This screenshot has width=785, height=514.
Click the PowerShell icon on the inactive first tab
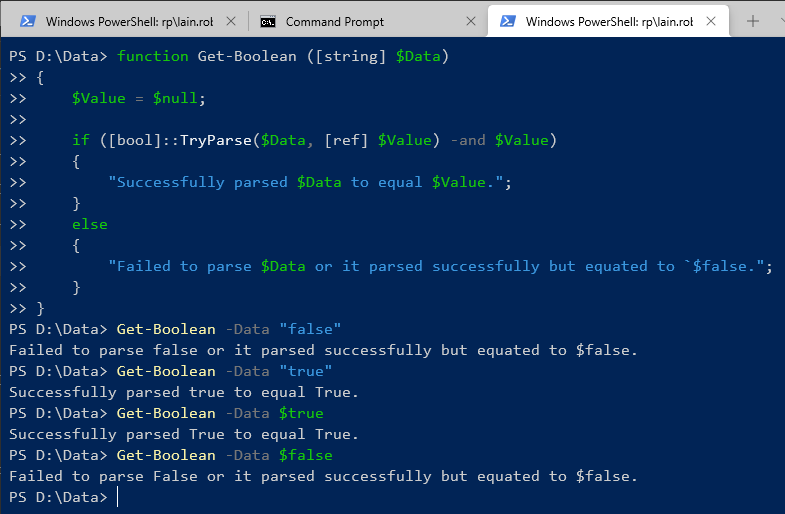[27, 22]
